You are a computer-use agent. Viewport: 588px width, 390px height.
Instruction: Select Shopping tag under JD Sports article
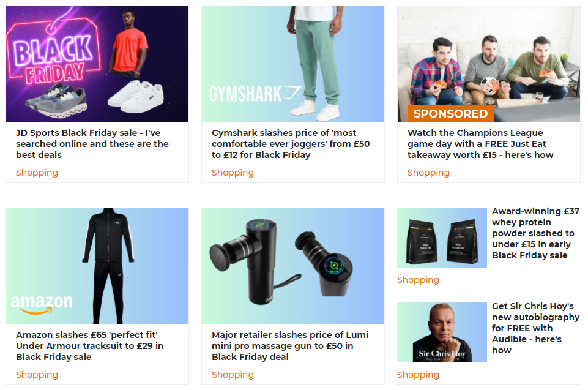click(x=37, y=173)
